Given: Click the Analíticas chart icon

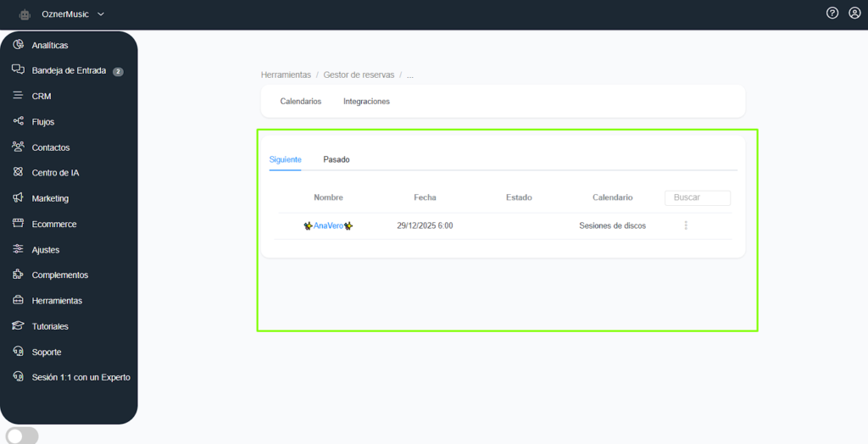Looking at the screenshot, I should coord(19,45).
